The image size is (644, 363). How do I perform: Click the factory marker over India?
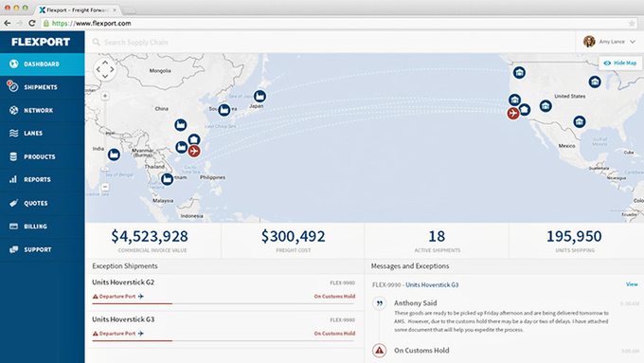click(114, 154)
